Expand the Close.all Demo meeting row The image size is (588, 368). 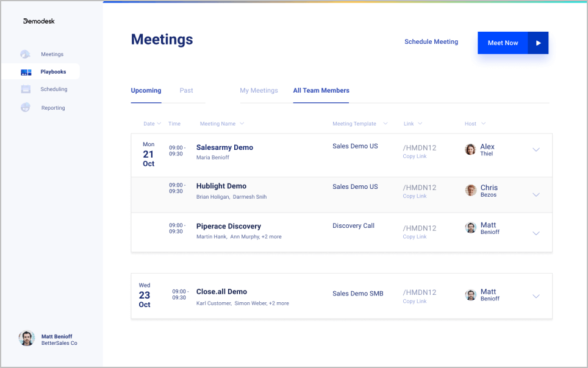tap(536, 296)
